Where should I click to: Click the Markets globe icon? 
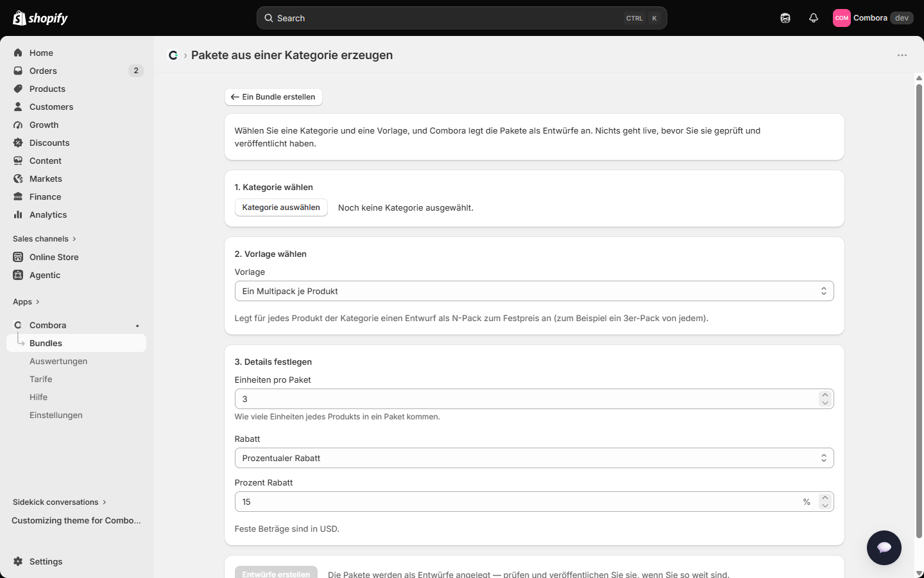point(18,179)
